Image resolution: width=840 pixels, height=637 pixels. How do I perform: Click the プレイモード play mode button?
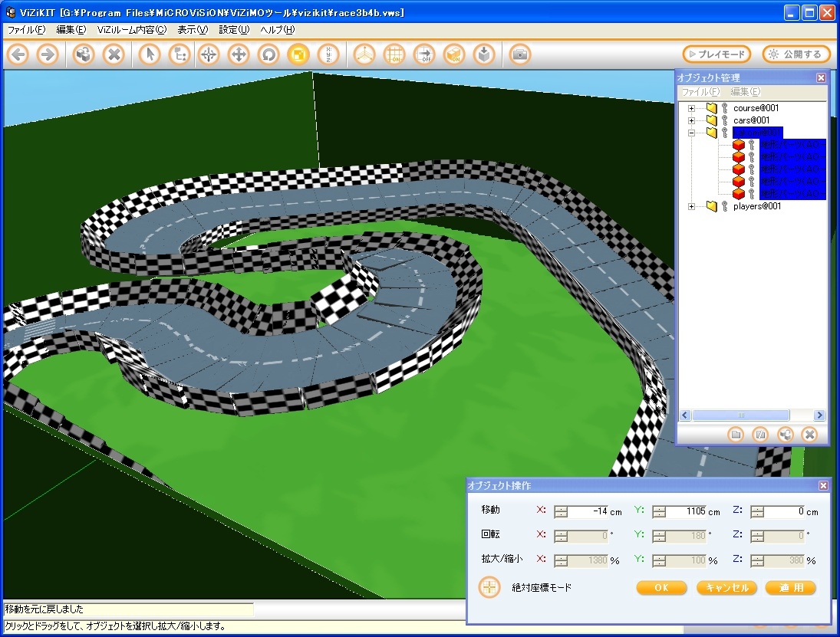(716, 54)
